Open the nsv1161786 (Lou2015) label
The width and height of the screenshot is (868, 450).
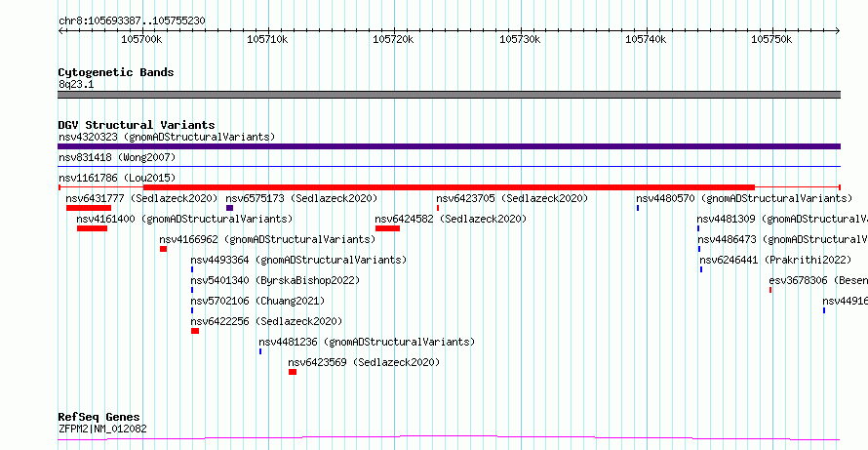click(117, 178)
